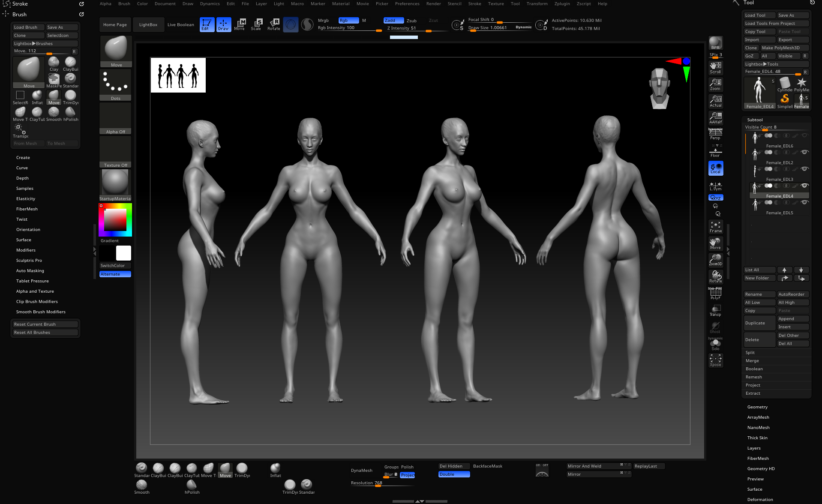Select the Rotate tool in top toolbar
The height and width of the screenshot is (504, 822).
coord(273,24)
